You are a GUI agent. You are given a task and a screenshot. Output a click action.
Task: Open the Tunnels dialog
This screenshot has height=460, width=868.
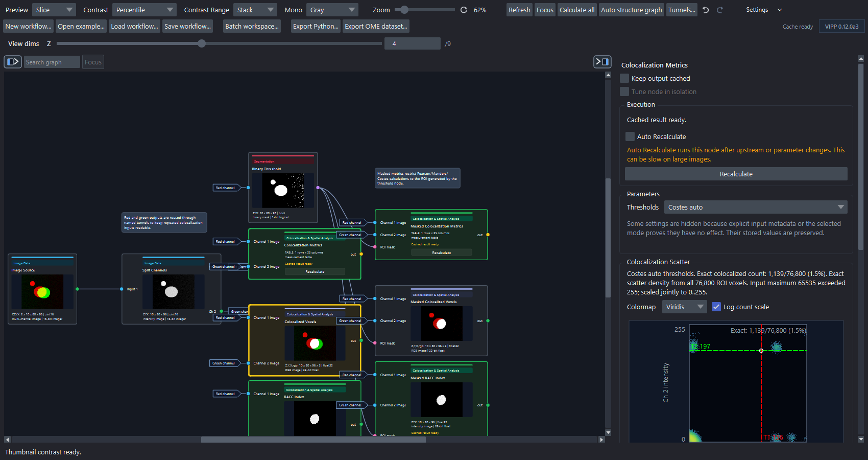(682, 10)
